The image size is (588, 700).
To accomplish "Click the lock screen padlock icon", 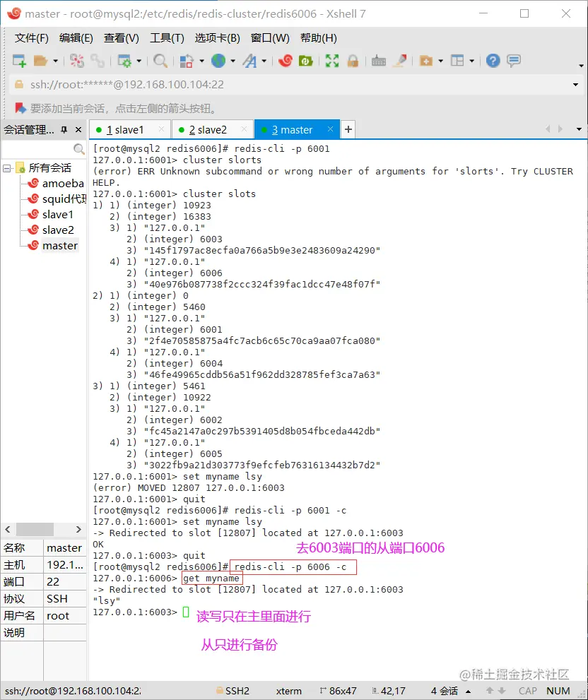I will (x=353, y=61).
